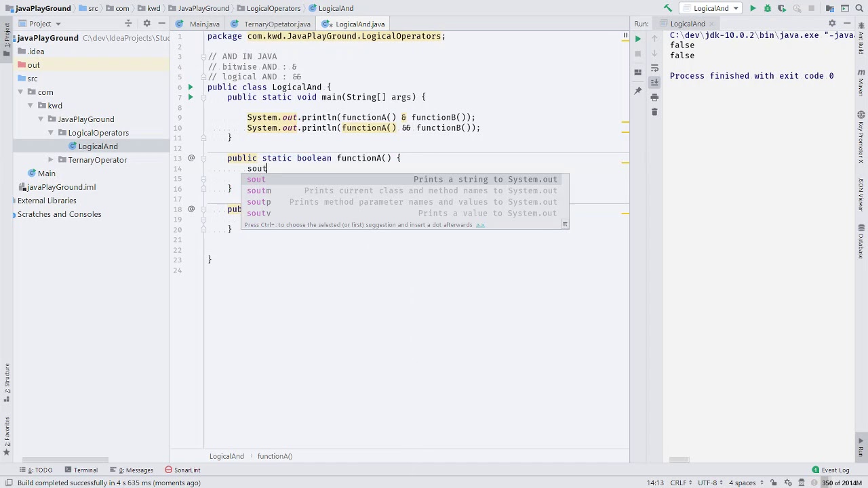The image size is (868, 488).
Task: Hide the Project tool window
Action: click(x=161, y=24)
